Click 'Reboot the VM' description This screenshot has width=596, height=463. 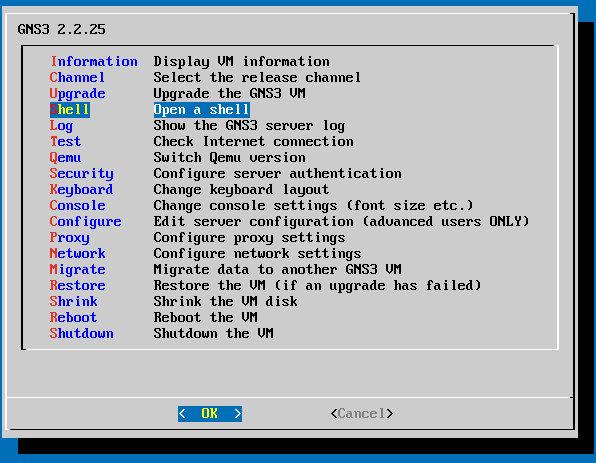206,317
